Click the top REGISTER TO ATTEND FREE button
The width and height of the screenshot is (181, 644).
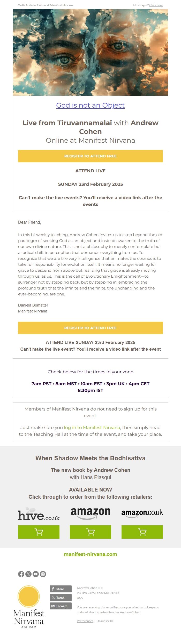(90, 156)
